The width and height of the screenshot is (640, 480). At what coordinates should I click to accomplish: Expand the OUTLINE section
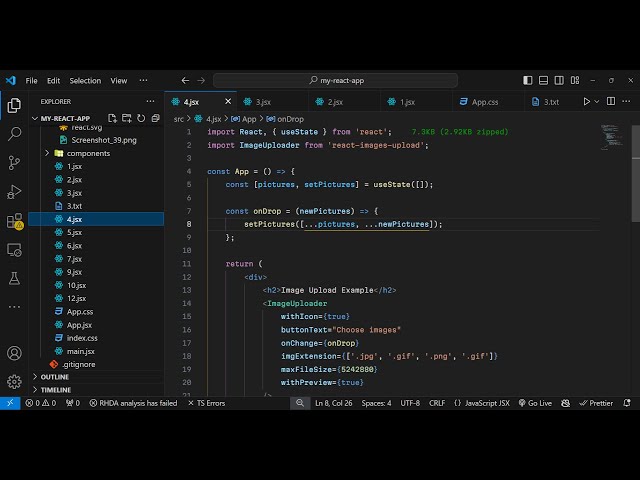tap(55, 377)
